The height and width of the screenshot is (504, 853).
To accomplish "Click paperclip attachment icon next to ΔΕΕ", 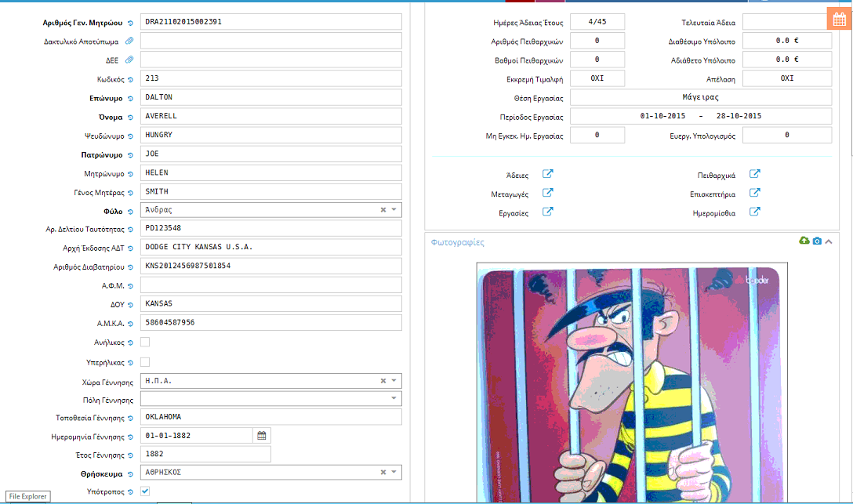I will 129,60.
